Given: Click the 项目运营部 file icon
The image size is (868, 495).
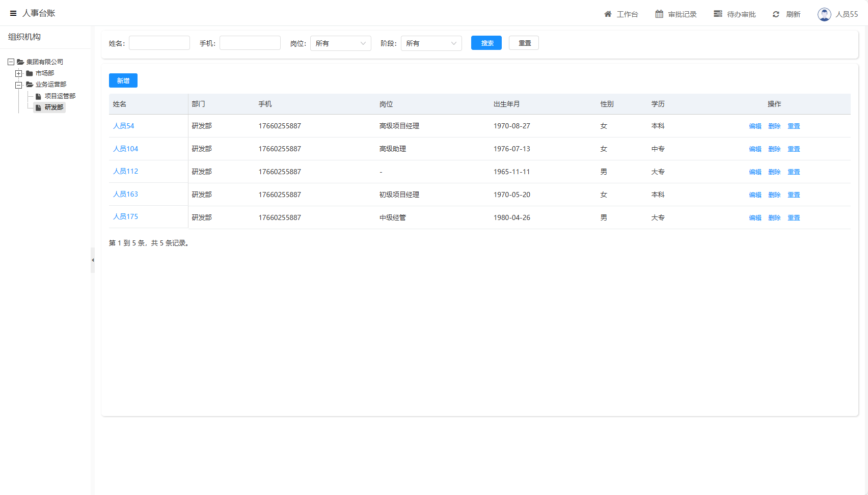Looking at the screenshot, I should point(38,96).
